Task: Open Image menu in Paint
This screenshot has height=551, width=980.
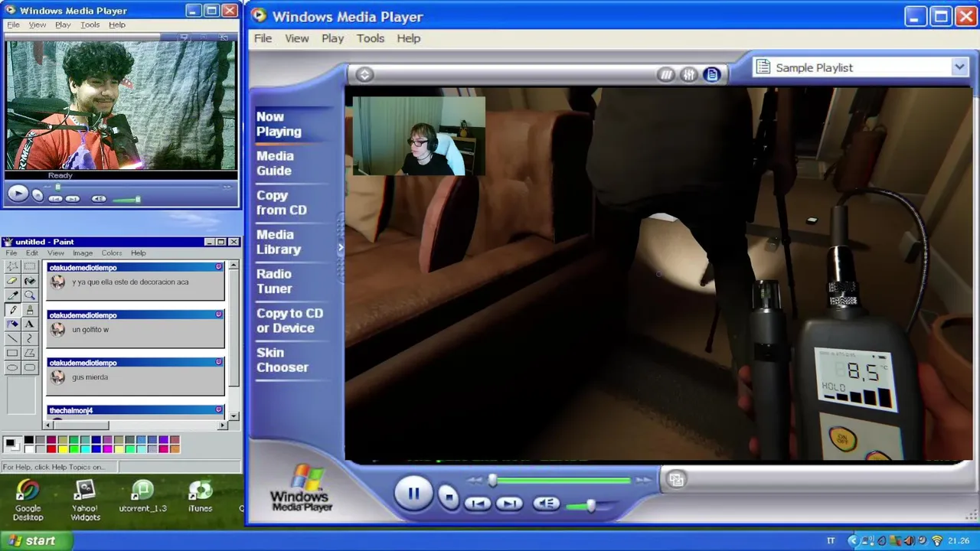Action: [83, 253]
